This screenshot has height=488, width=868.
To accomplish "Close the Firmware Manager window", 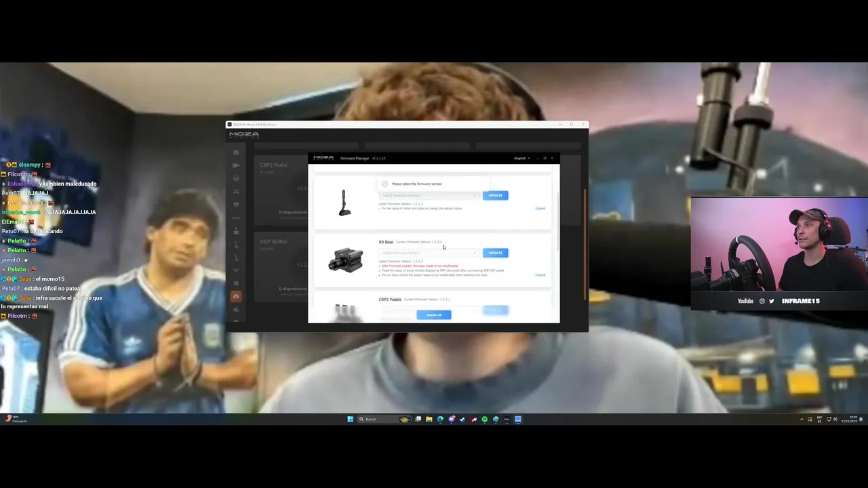I will point(552,158).
